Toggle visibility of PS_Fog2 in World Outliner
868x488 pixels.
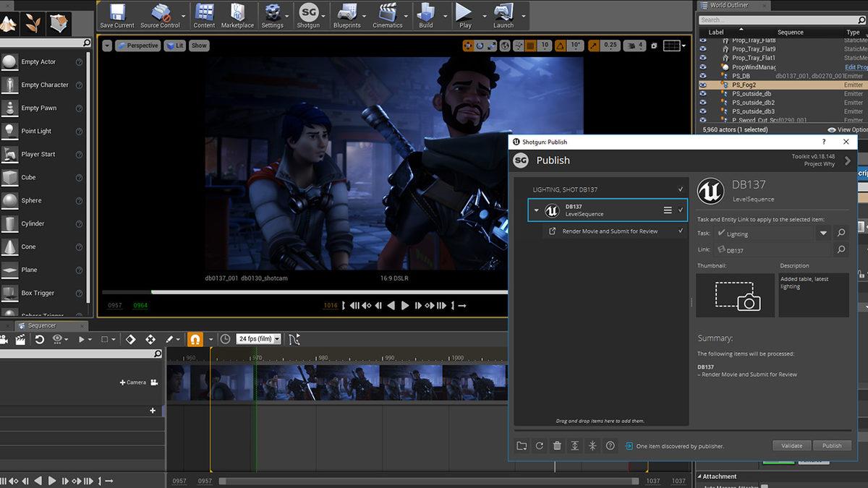[x=702, y=85]
